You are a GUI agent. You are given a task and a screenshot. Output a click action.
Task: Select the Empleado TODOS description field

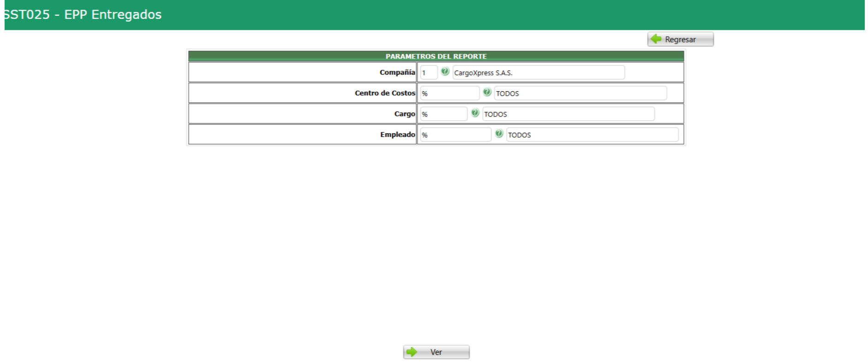point(592,135)
